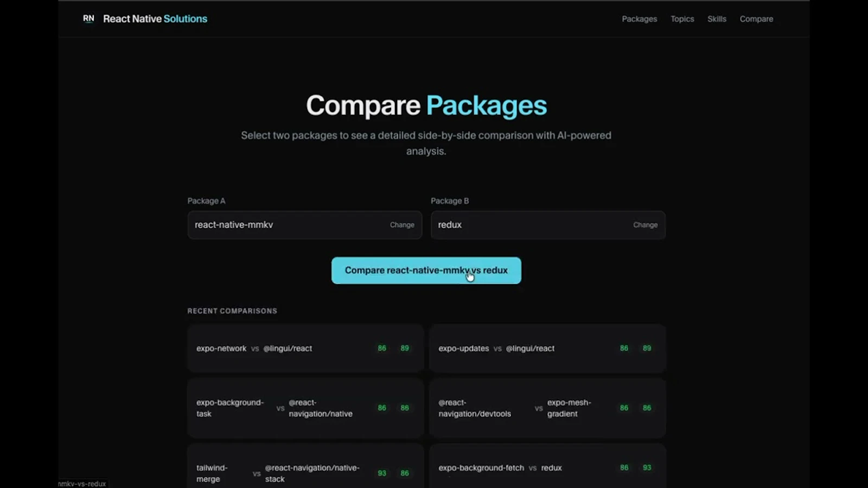
Task: Select the react-native-mmkv package field
Action: pyautogui.click(x=271, y=224)
